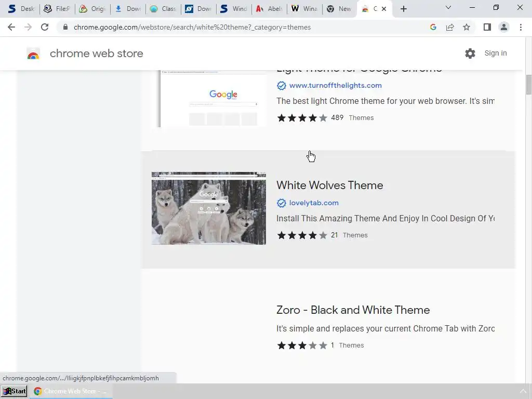
Task: Click Zoro theme 1 rating stars
Action: coord(302,345)
